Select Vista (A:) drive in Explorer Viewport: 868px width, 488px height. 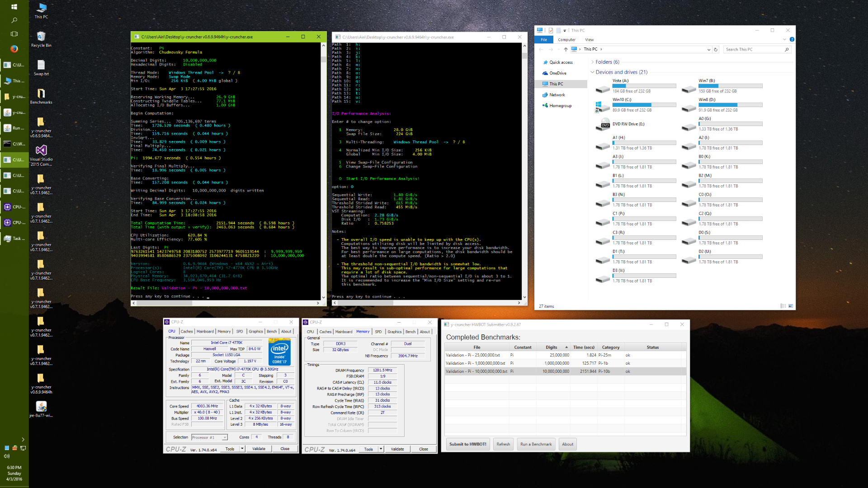click(636, 86)
